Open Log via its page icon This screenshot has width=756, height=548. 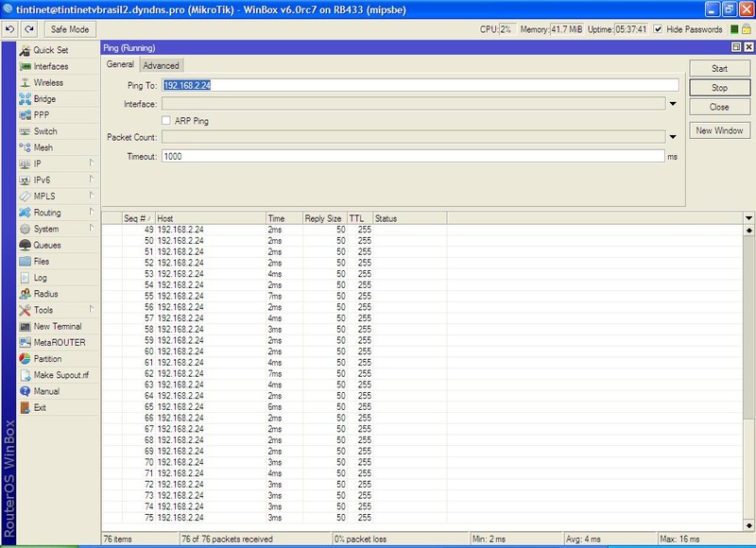(26, 278)
